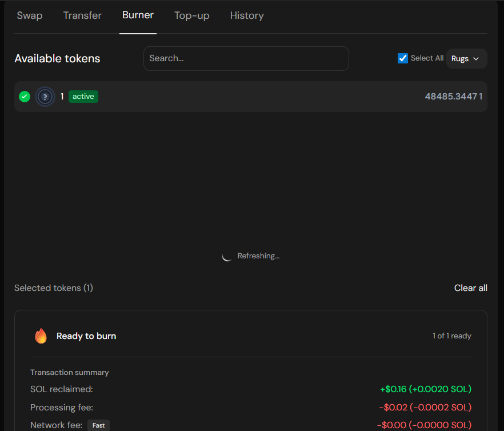This screenshot has width=504, height=431.
Task: Click the Selected tokens (1) label
Action: pos(54,288)
